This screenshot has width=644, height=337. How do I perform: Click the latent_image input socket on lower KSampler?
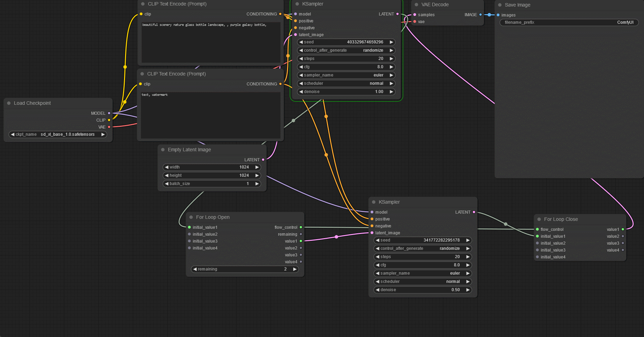(x=372, y=233)
